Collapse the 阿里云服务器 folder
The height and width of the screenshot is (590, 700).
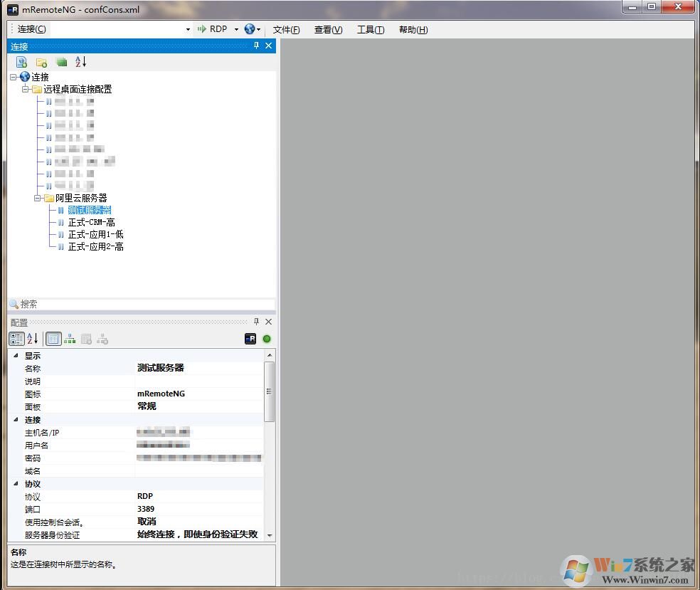point(38,198)
